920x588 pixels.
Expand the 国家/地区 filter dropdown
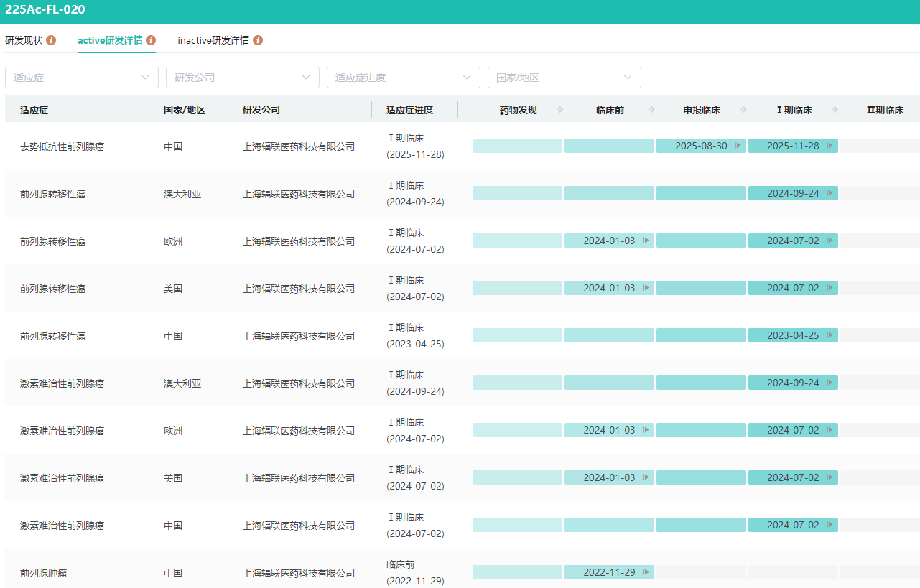[564, 78]
